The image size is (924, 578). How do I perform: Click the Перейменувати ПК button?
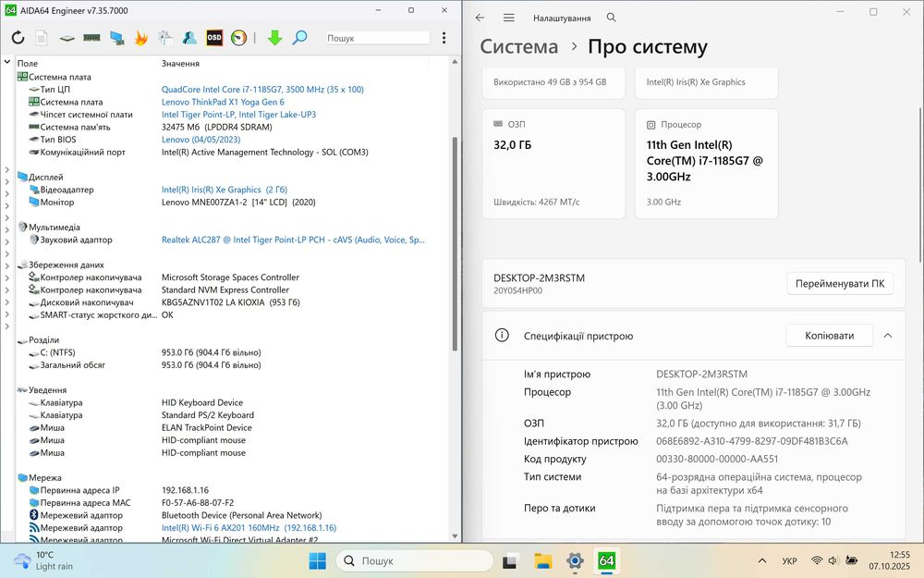(x=840, y=284)
